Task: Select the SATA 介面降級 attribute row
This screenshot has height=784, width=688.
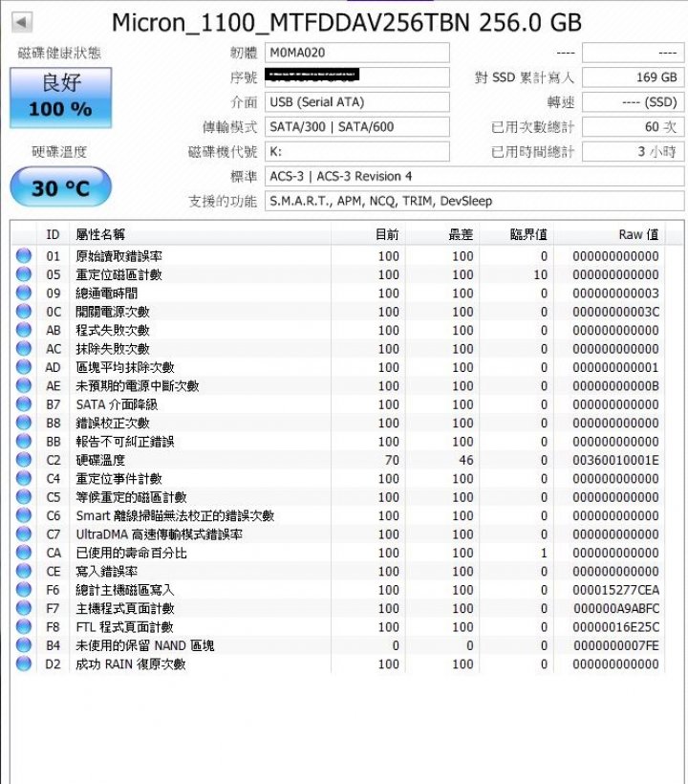Action: click(x=337, y=404)
